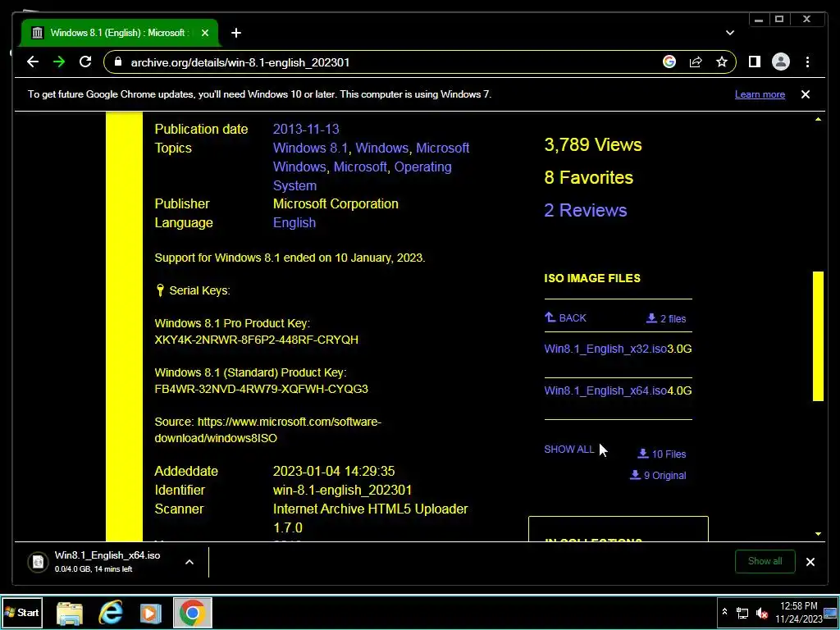Select the Chrome taskbar button
The height and width of the screenshot is (630, 840).
coord(192,613)
